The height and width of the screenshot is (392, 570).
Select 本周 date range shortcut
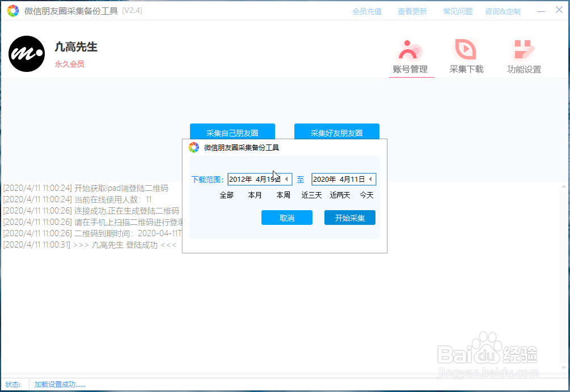[283, 195]
